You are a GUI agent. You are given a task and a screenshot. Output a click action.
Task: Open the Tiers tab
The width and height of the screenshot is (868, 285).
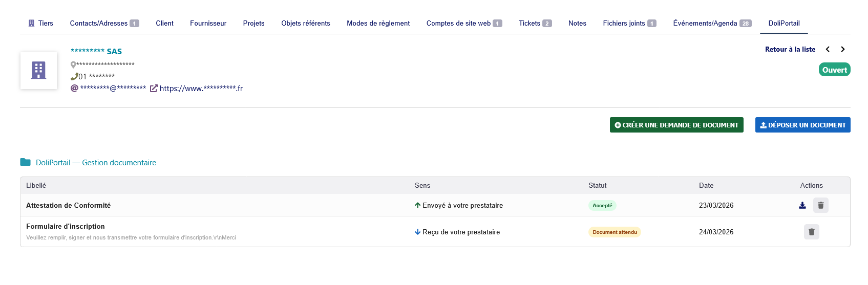click(x=41, y=23)
